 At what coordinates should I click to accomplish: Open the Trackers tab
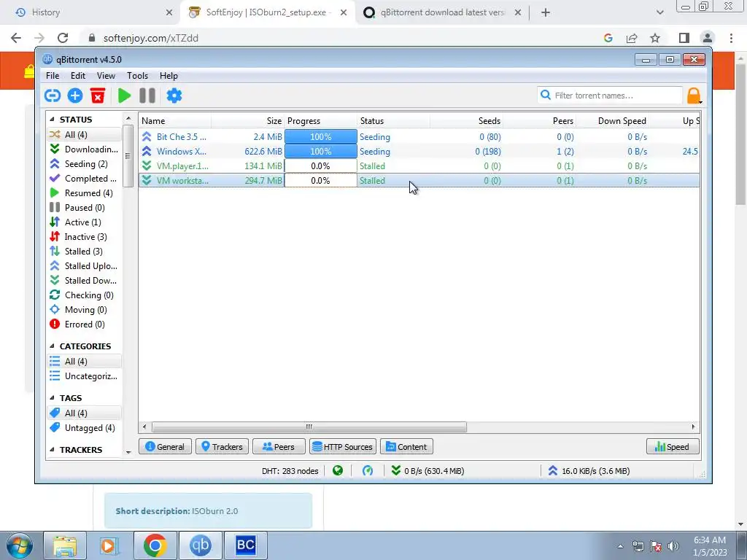(222, 447)
